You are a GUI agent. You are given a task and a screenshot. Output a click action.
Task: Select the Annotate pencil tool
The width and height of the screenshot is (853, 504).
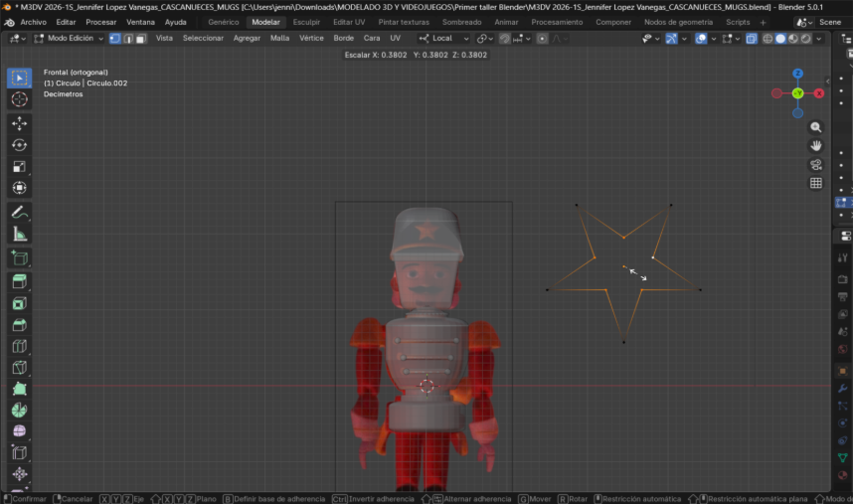[x=19, y=212]
